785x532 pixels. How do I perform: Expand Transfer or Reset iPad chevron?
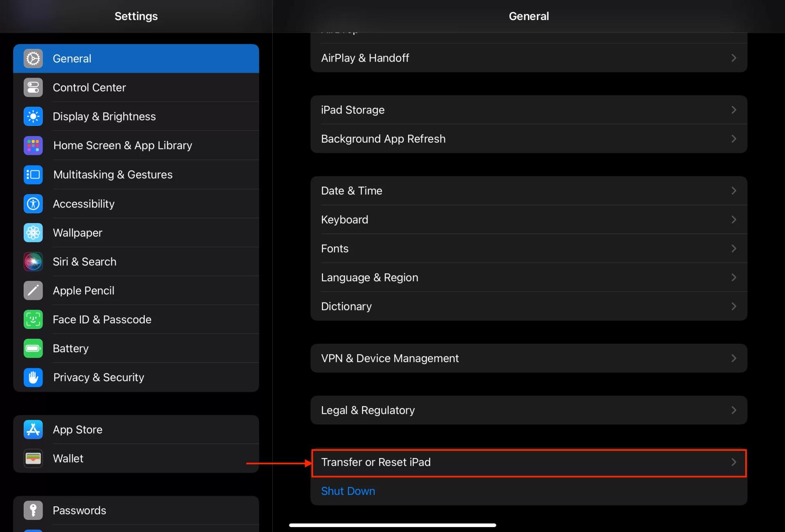[734, 462]
